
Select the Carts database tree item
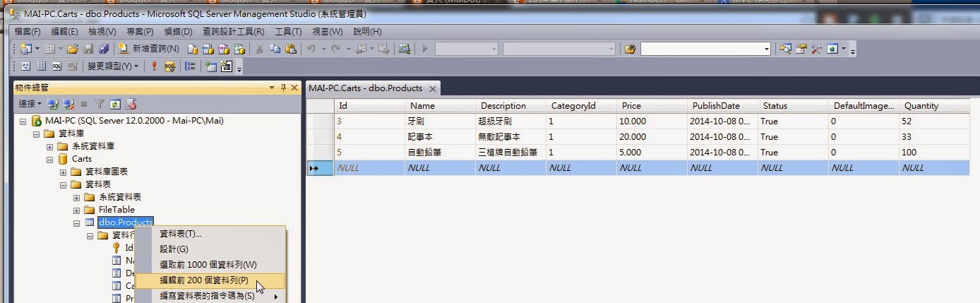[82, 159]
